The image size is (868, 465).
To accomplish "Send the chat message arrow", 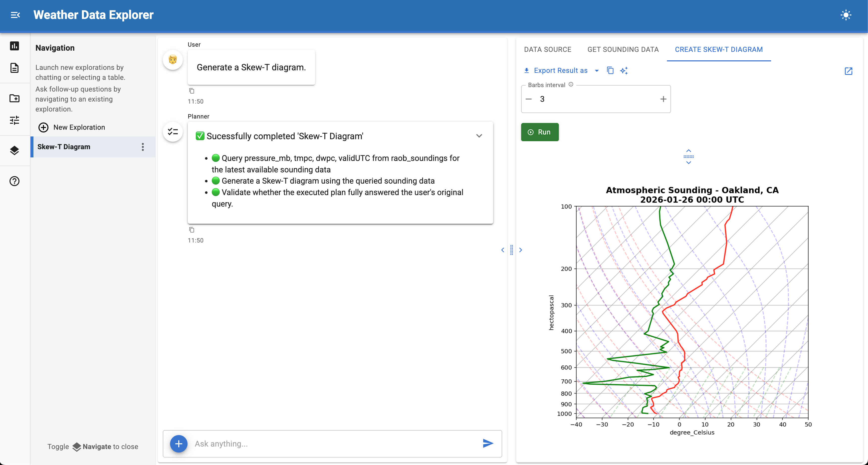I will (x=488, y=444).
